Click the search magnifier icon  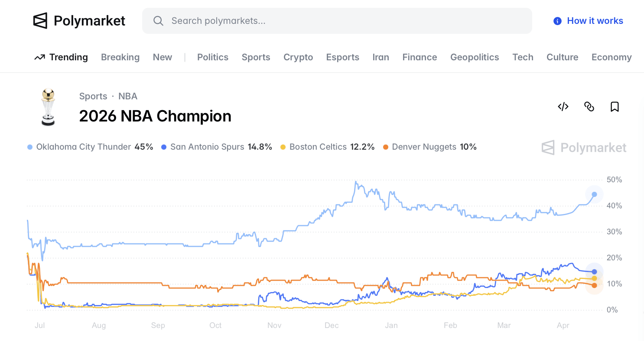(158, 20)
